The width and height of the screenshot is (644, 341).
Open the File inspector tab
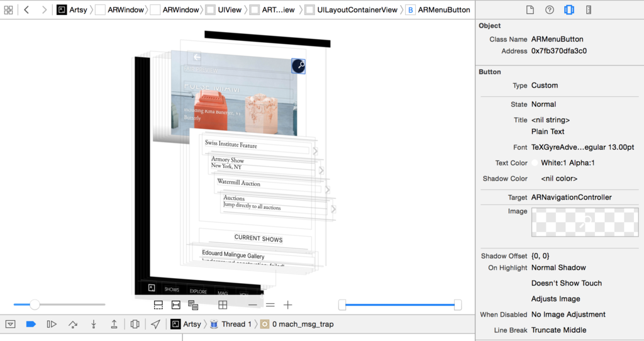pyautogui.click(x=530, y=10)
